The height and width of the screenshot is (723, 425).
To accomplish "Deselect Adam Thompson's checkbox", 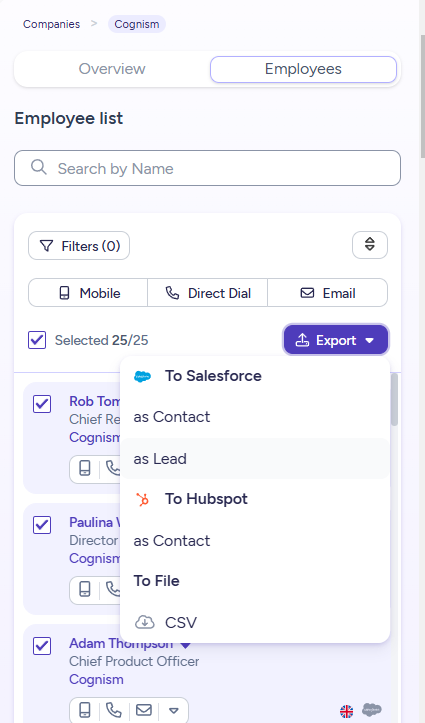I will pos(42,646).
